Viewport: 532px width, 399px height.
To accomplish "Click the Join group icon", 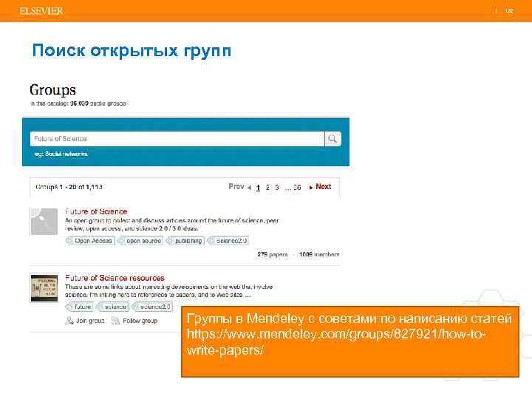I will click(69, 321).
